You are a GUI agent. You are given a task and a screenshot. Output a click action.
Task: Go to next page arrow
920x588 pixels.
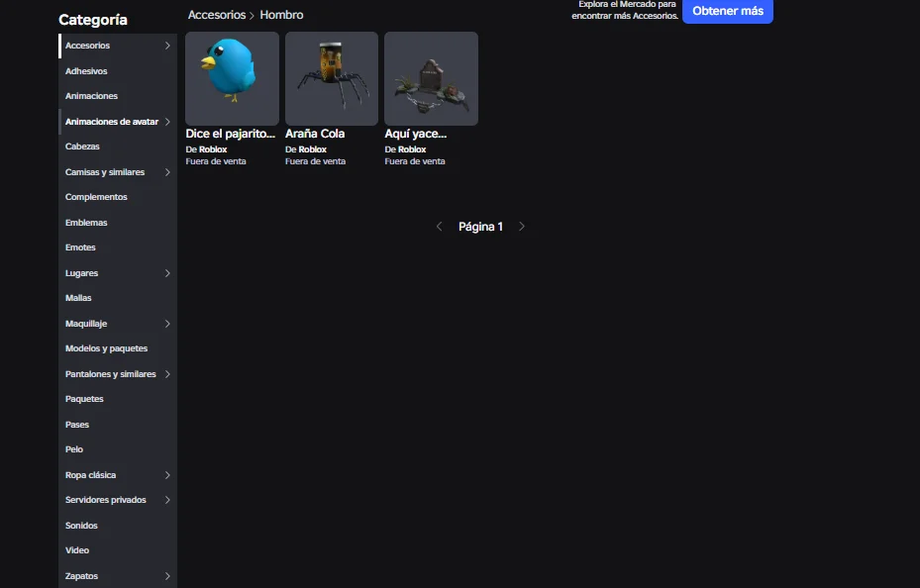click(x=522, y=227)
